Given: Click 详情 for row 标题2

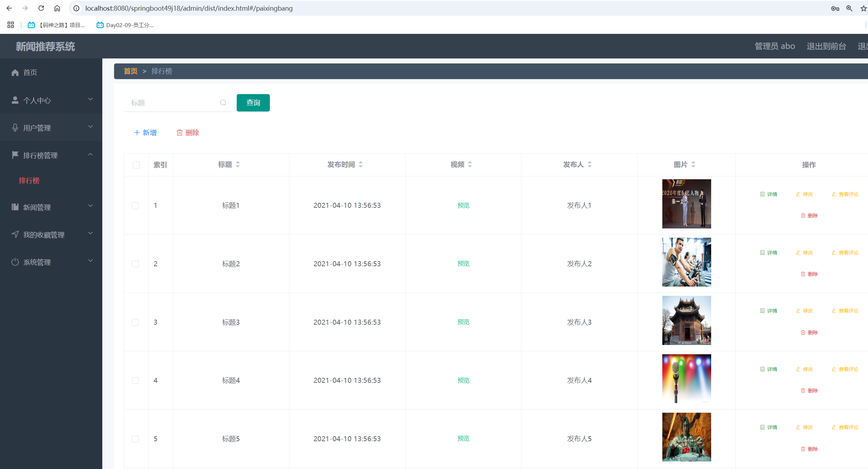Looking at the screenshot, I should pyautogui.click(x=769, y=253).
